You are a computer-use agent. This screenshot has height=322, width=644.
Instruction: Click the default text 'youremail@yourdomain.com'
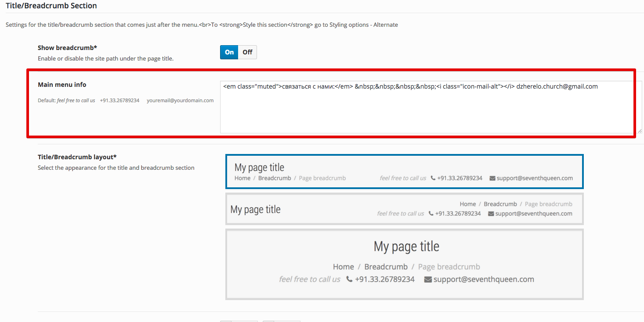point(180,100)
